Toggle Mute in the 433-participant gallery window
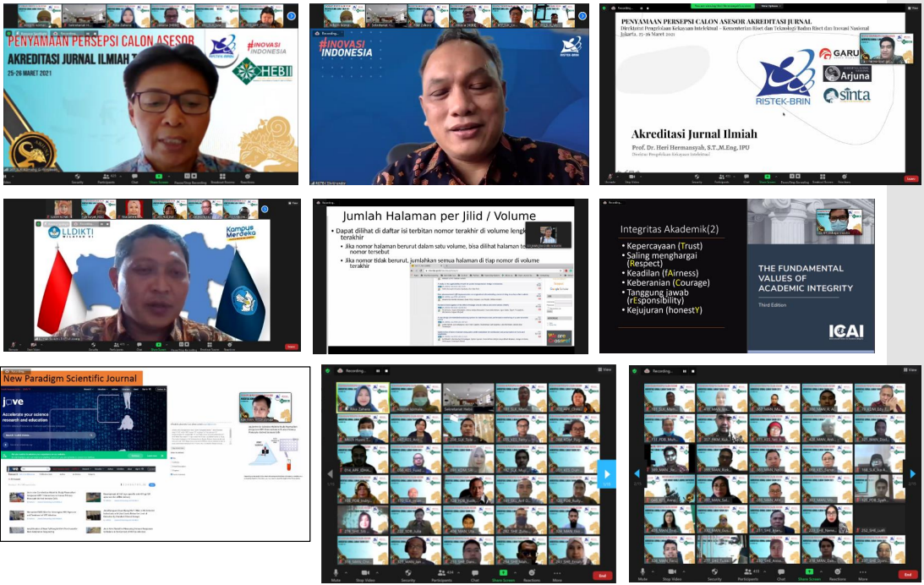The width and height of the screenshot is (924, 585). tap(642, 574)
